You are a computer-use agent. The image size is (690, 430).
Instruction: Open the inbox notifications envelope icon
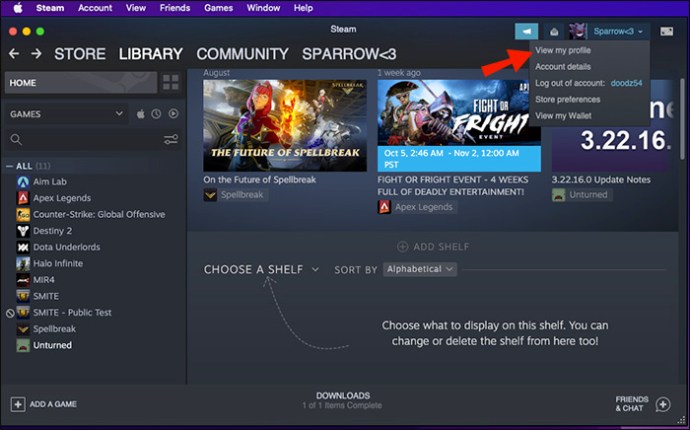[x=554, y=31]
